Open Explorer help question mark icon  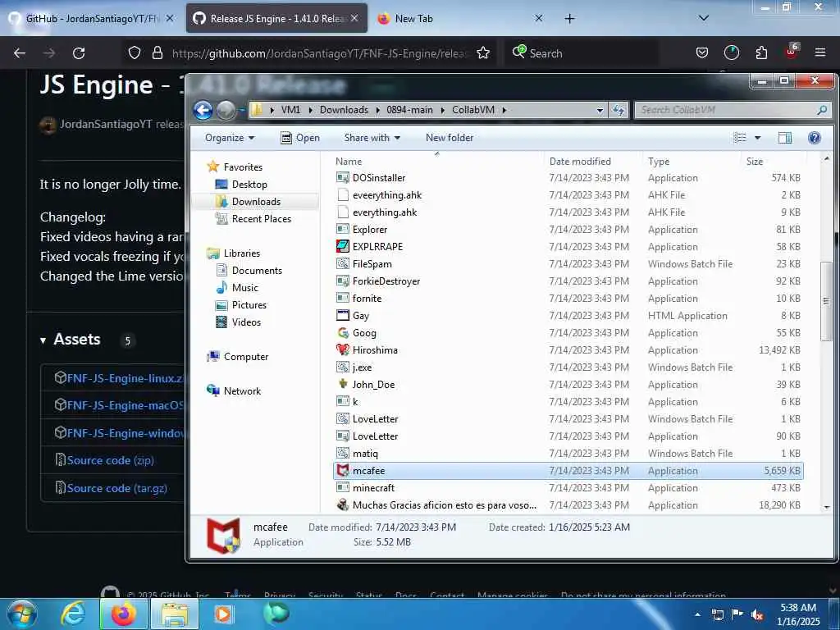pos(815,138)
